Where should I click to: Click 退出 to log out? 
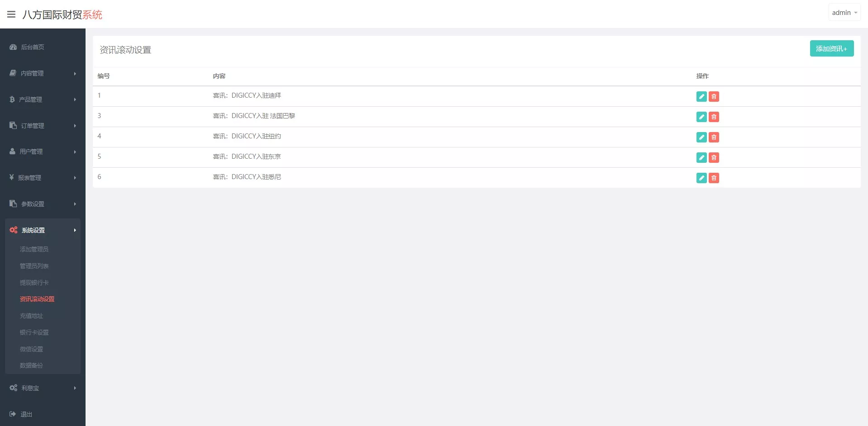(x=26, y=414)
